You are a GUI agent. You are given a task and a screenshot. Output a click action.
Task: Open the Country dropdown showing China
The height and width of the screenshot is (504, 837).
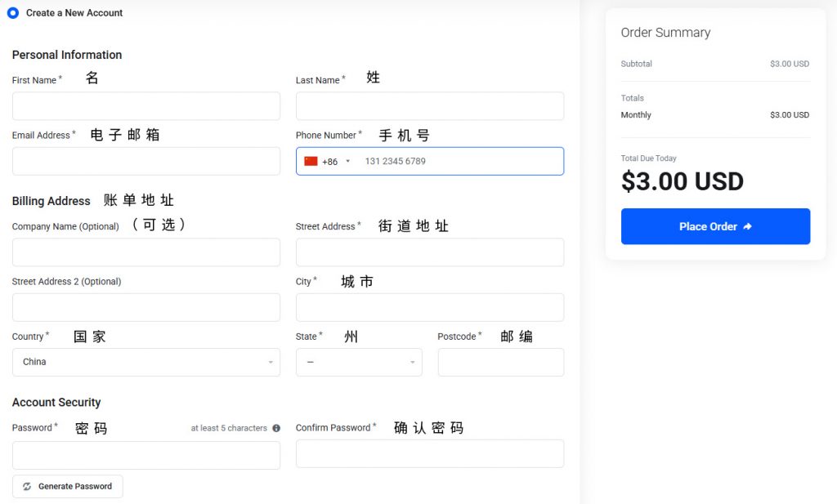tap(145, 361)
